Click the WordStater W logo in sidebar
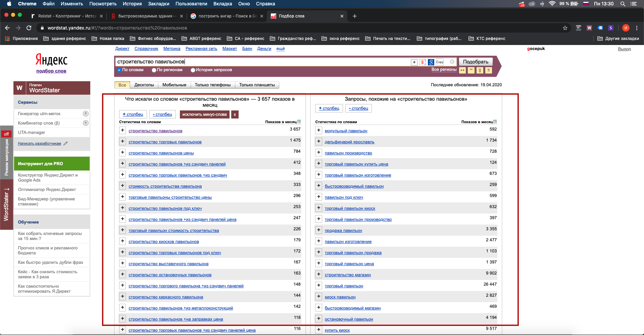Viewport: 644px width, 335px height. tap(19, 88)
